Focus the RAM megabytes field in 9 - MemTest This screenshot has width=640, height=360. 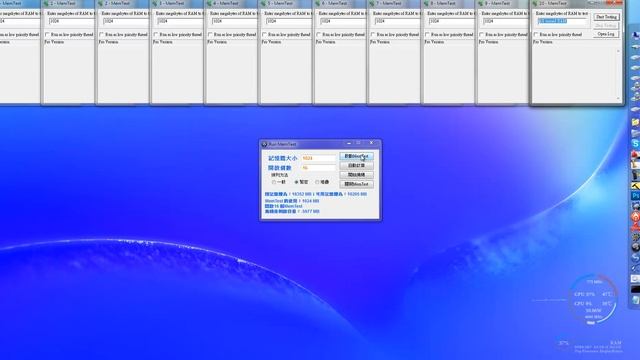pyautogui.click(x=506, y=21)
